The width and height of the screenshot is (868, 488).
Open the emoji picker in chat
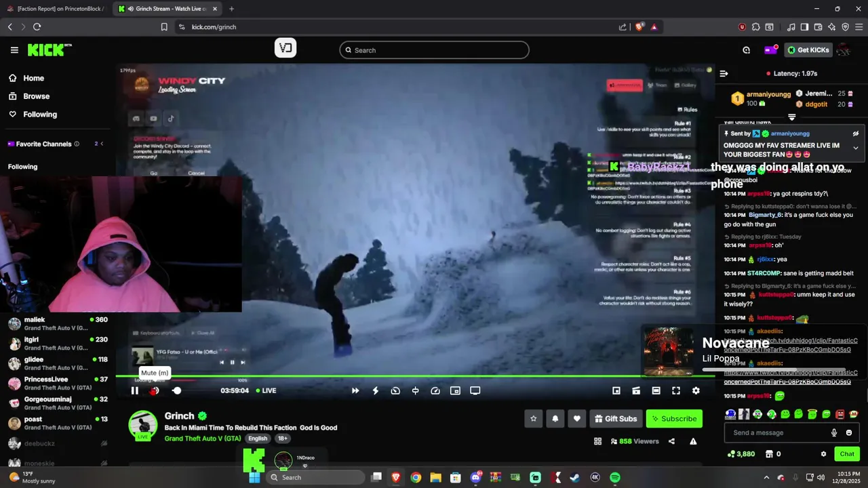(849, 432)
